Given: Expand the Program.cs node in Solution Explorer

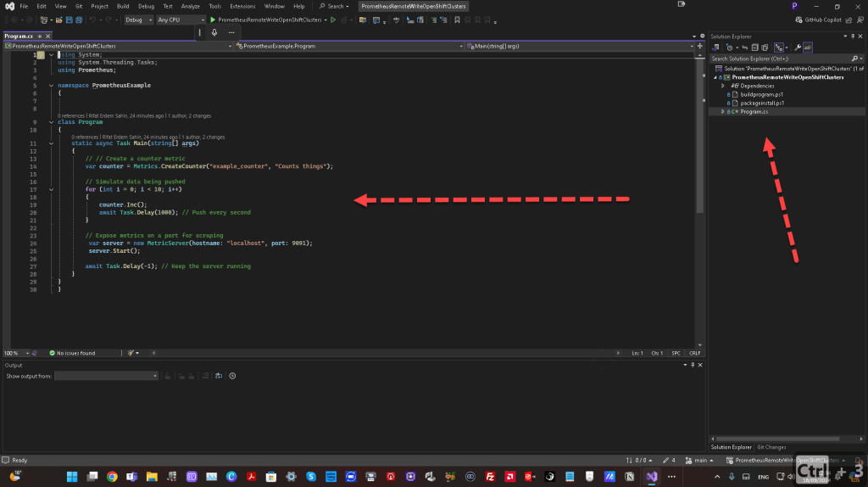Looking at the screenshot, I should click(723, 112).
